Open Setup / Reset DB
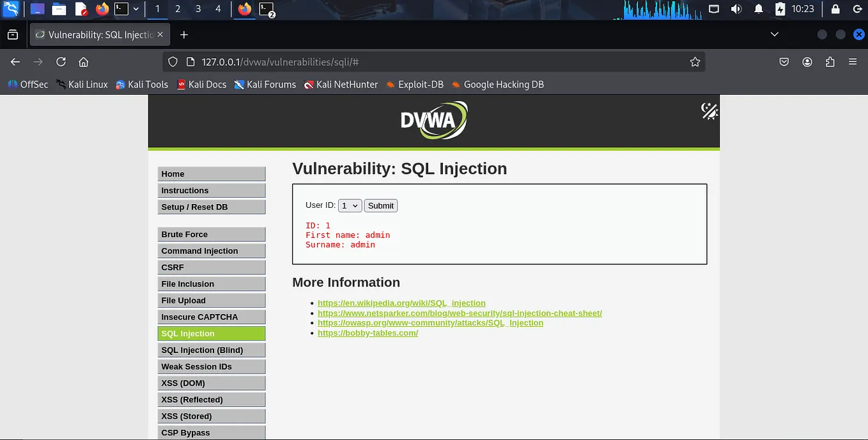The image size is (868, 440). tap(212, 207)
